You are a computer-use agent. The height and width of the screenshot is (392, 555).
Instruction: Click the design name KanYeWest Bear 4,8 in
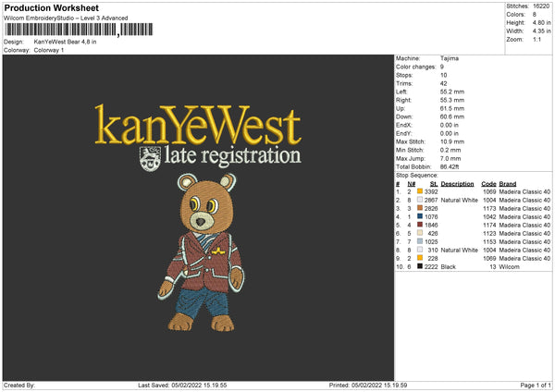tap(65, 42)
